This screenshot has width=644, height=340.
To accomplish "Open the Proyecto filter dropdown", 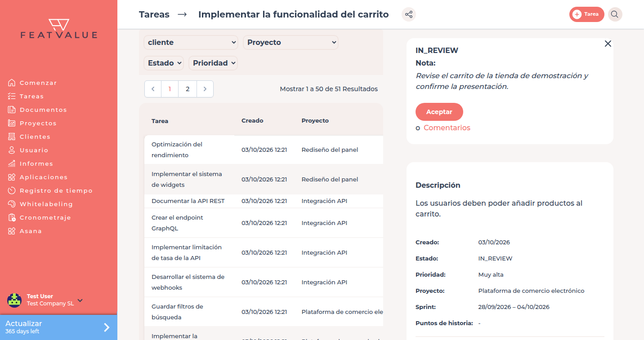I will (291, 42).
